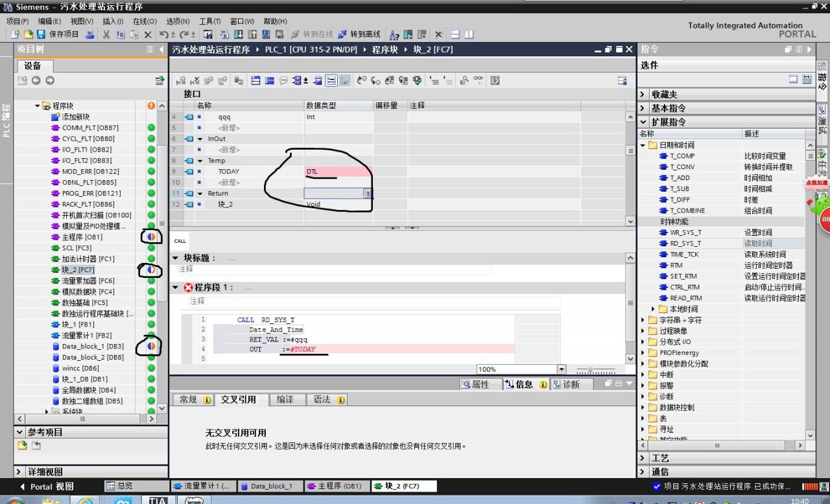Image resolution: width=830 pixels, height=504 pixels.
Task: Collapse the 扩展指令 section
Action: point(643,122)
